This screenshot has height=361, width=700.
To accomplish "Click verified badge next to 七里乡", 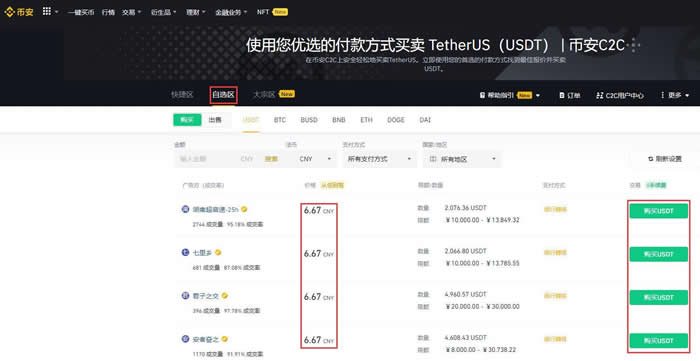I will [218, 253].
